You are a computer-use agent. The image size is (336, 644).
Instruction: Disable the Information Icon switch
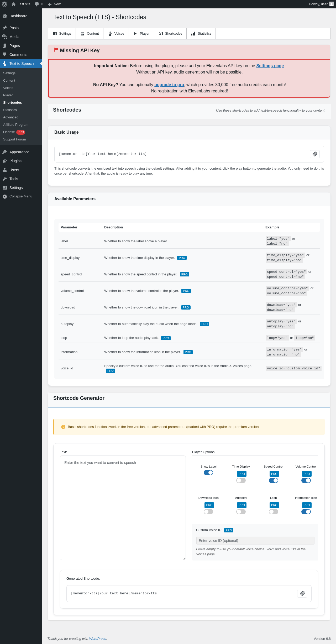click(306, 512)
